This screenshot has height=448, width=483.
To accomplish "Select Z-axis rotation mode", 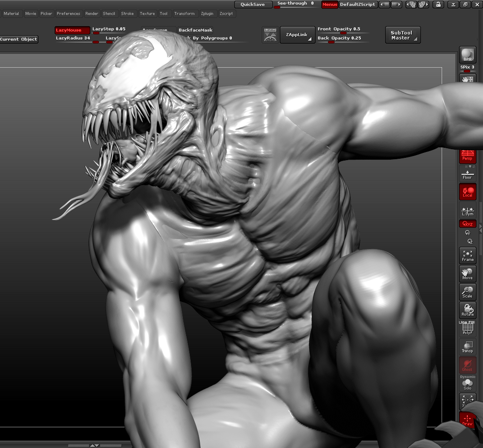I will 469,241.
